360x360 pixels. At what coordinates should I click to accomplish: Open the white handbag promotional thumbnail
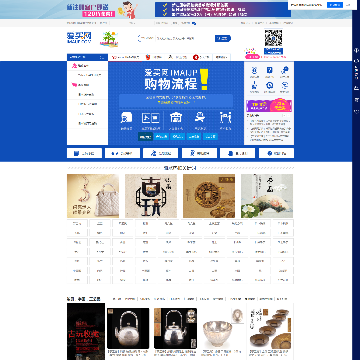coord(93,196)
